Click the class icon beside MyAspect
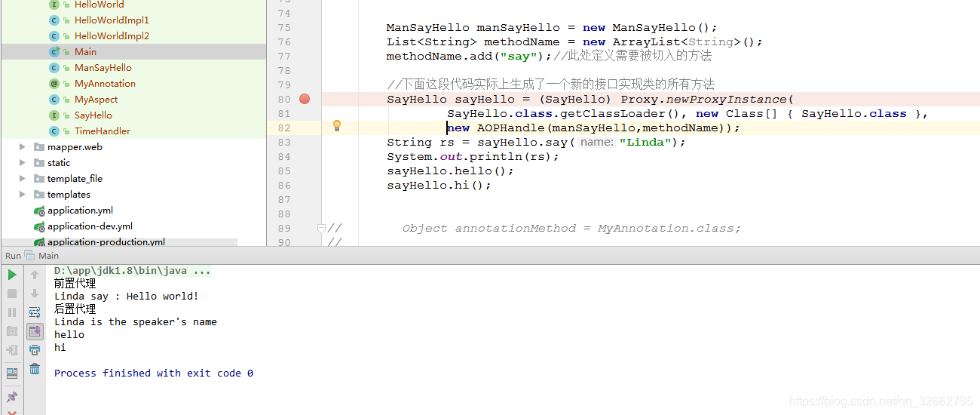 coord(54,100)
